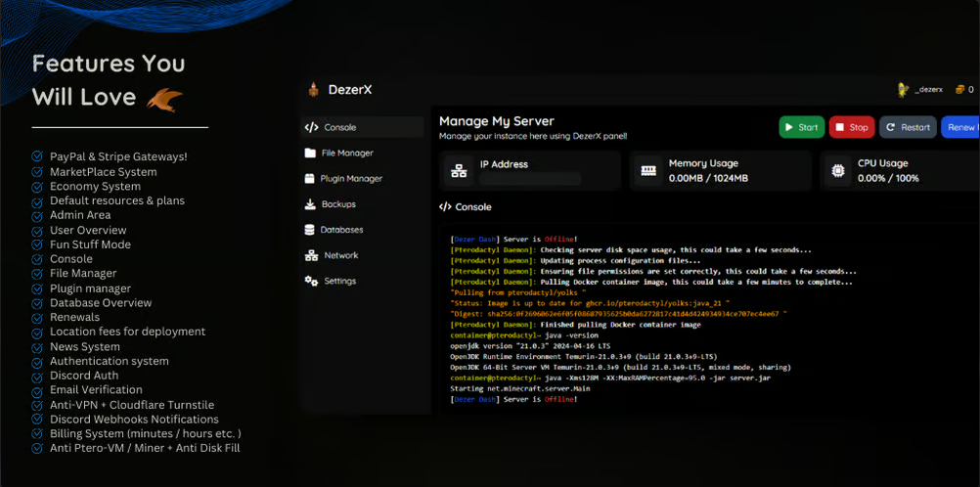Image resolution: width=980 pixels, height=487 pixels.
Task: Click 'Updating process configuration files...' console line
Action: pyautogui.click(x=576, y=261)
